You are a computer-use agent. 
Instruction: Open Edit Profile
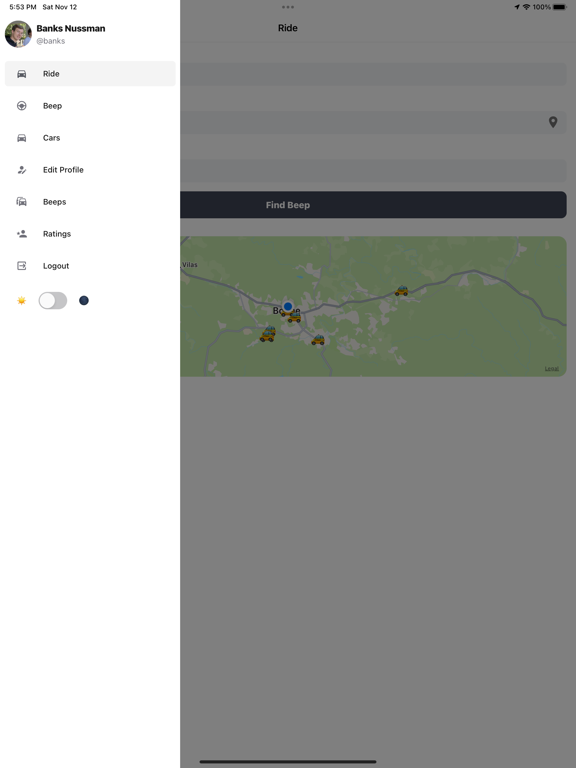(90, 170)
